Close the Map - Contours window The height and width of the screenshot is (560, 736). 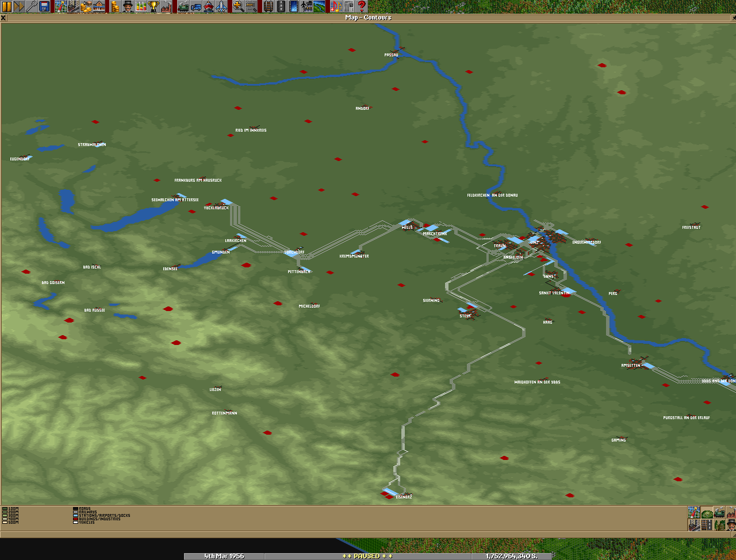click(3, 18)
